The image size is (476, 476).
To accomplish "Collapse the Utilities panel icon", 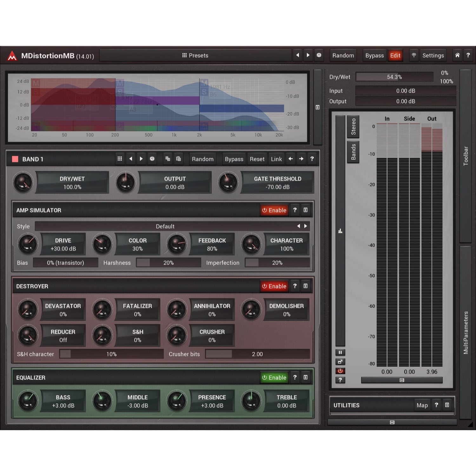I will pyautogui.click(x=447, y=405).
